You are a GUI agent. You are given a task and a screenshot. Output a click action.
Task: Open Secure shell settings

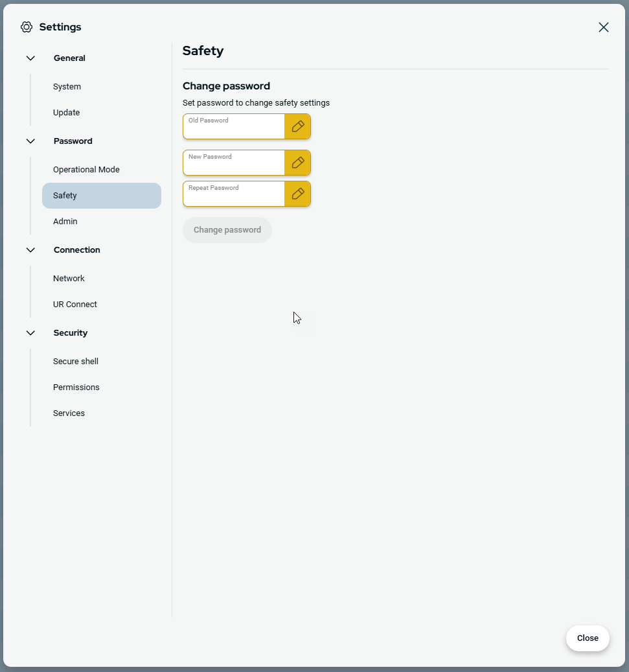(76, 362)
